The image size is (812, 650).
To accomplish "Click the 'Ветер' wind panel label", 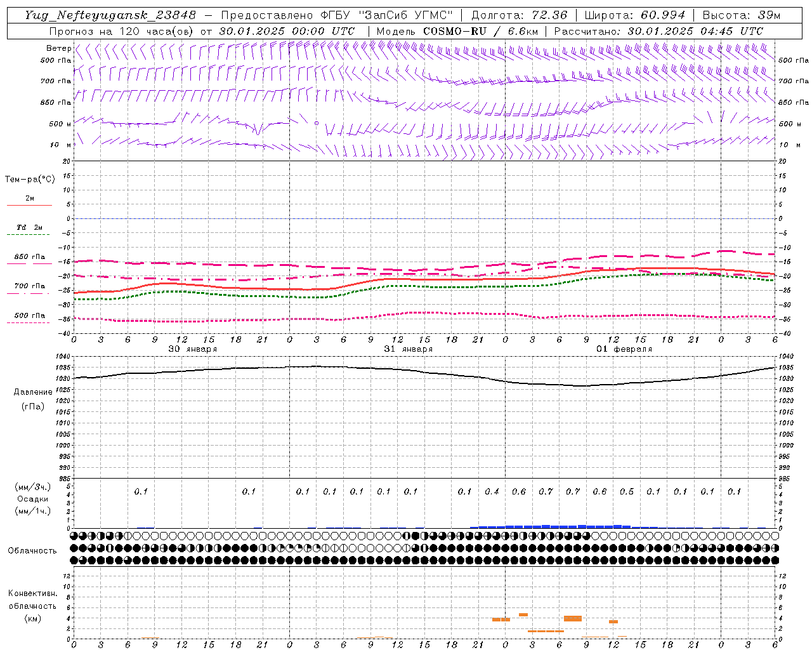I will click(59, 48).
